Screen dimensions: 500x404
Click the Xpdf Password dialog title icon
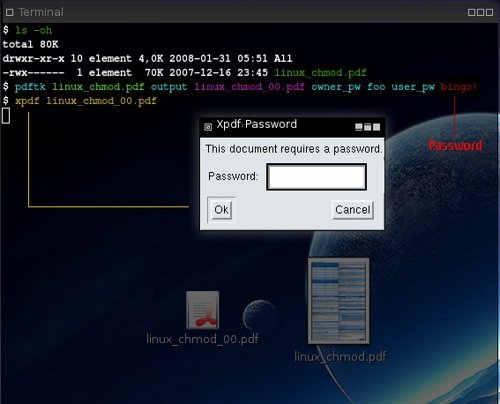tap(208, 127)
